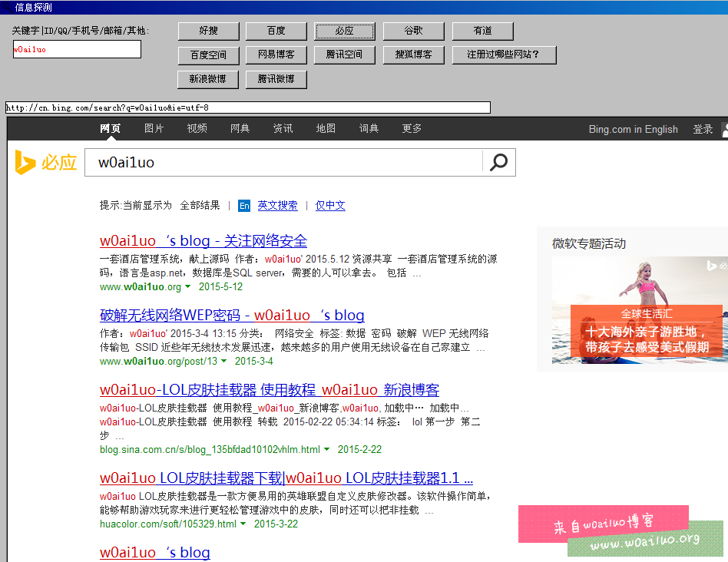Click the En language badge icon
The image size is (728, 562).
pos(244,206)
